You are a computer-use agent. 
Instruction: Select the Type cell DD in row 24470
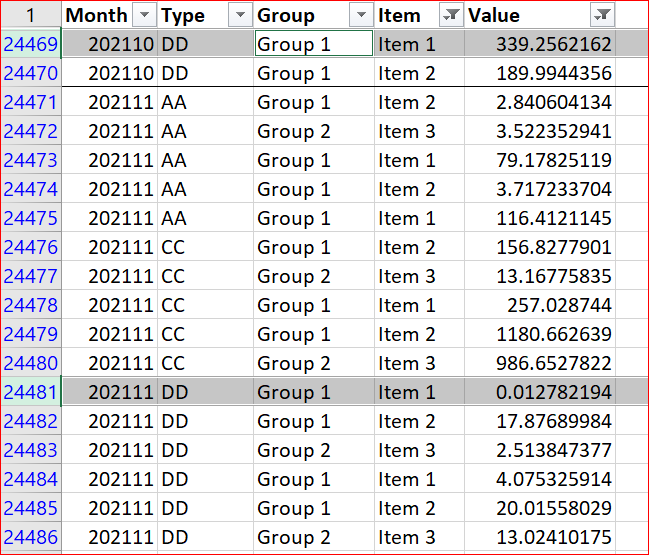pos(206,73)
